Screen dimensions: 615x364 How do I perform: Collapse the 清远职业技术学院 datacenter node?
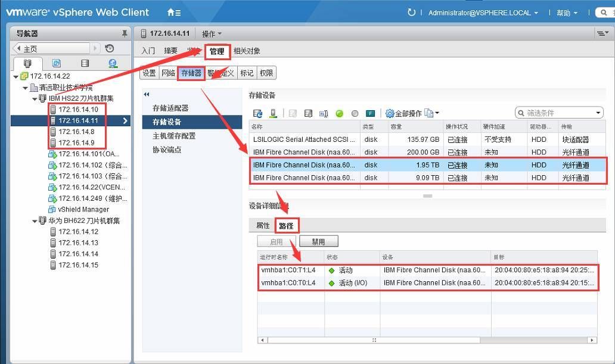(x=25, y=88)
